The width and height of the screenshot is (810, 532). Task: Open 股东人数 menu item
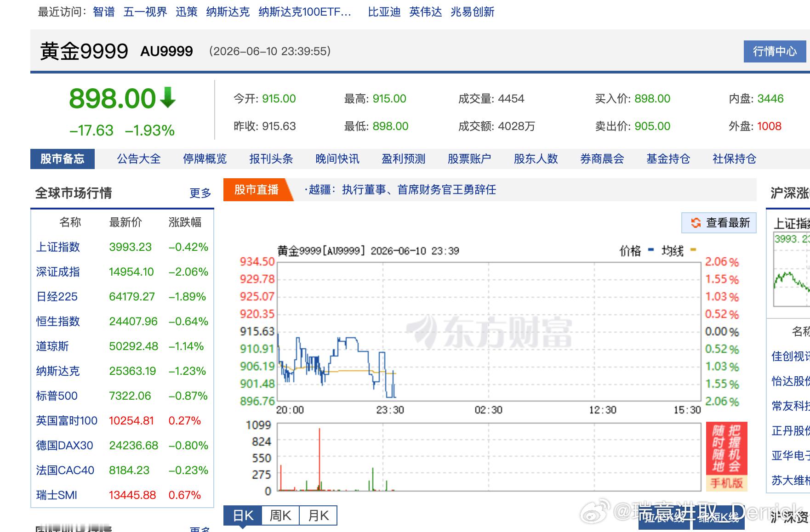pos(536,159)
